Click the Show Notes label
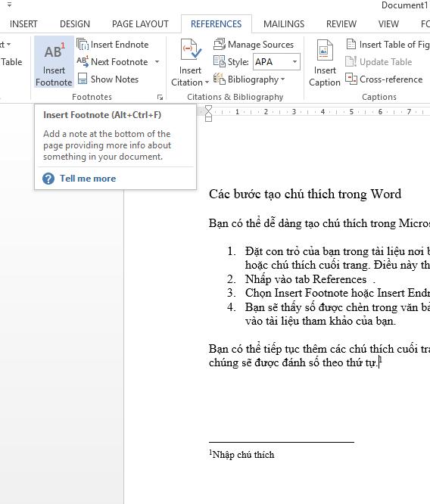 114,79
